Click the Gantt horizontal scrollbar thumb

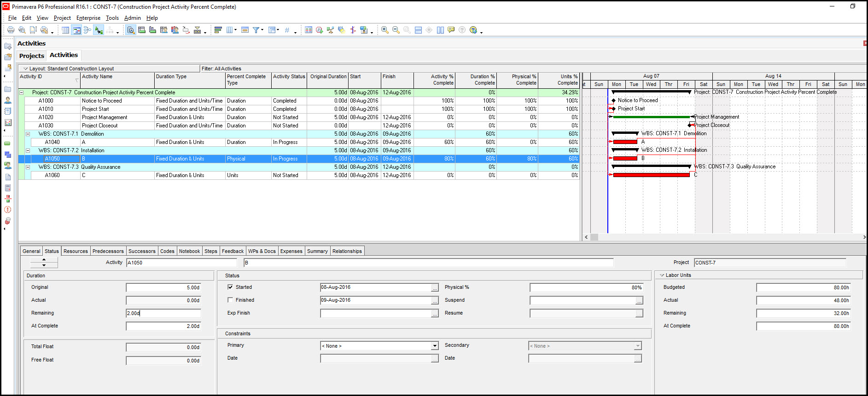[594, 237]
